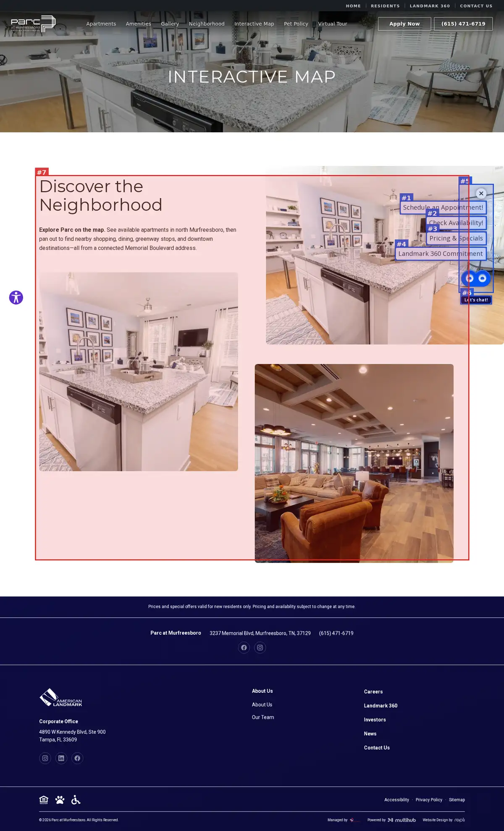Click the chat bubble launcher icon
This screenshot has height=831, width=504.
tap(476, 278)
